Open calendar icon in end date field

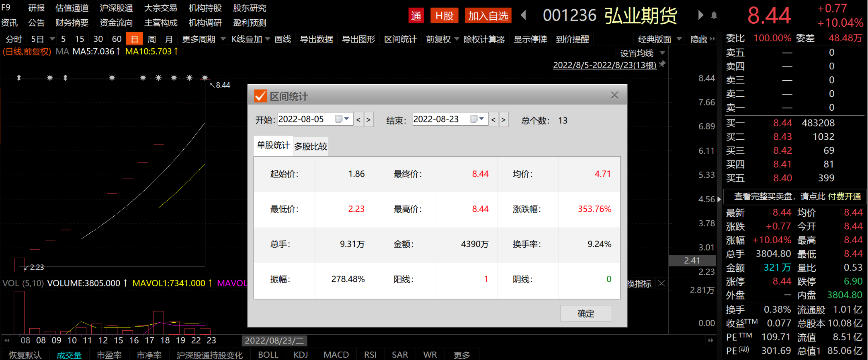(474, 119)
